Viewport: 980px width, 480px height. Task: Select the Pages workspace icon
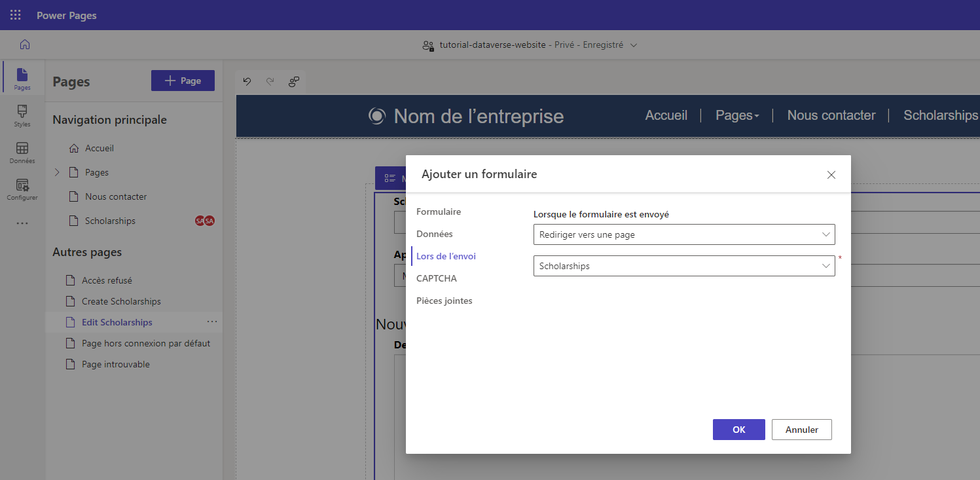[x=22, y=79]
